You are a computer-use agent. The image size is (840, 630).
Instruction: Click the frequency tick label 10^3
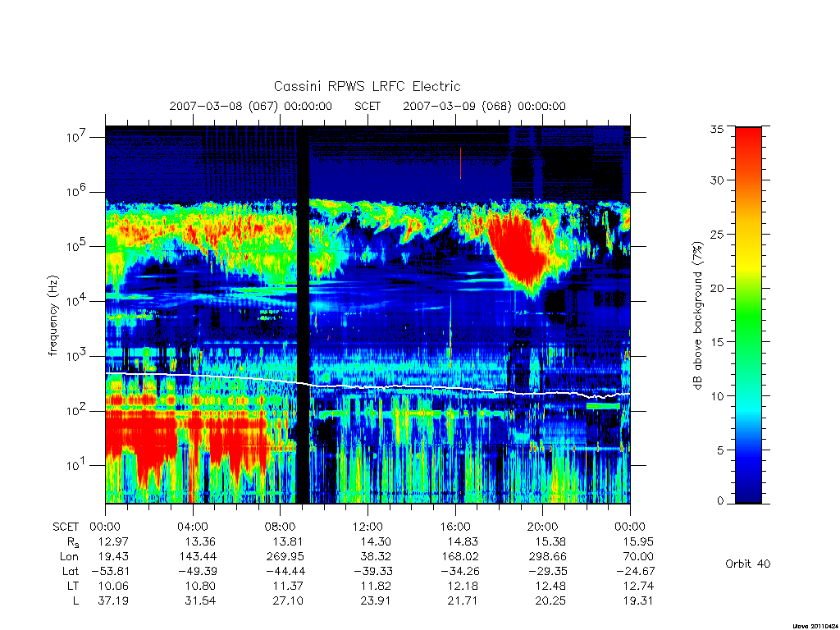pyautogui.click(x=75, y=355)
